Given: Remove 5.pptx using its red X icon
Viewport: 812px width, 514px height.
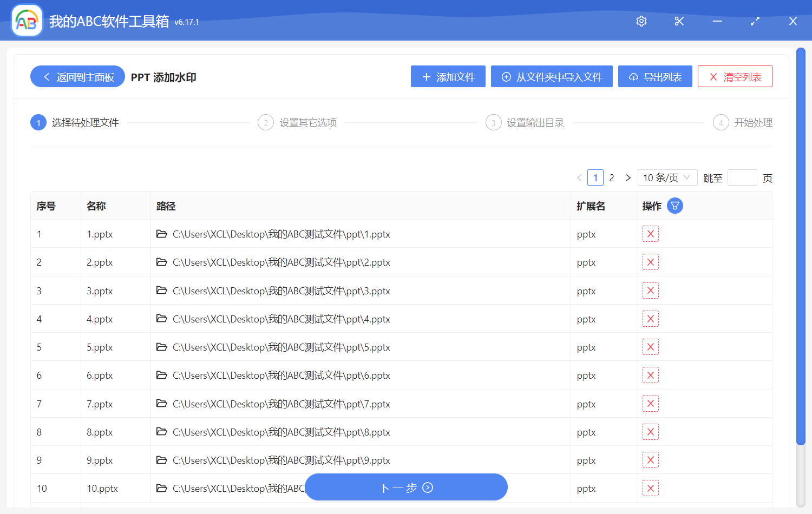Looking at the screenshot, I should 650,347.
